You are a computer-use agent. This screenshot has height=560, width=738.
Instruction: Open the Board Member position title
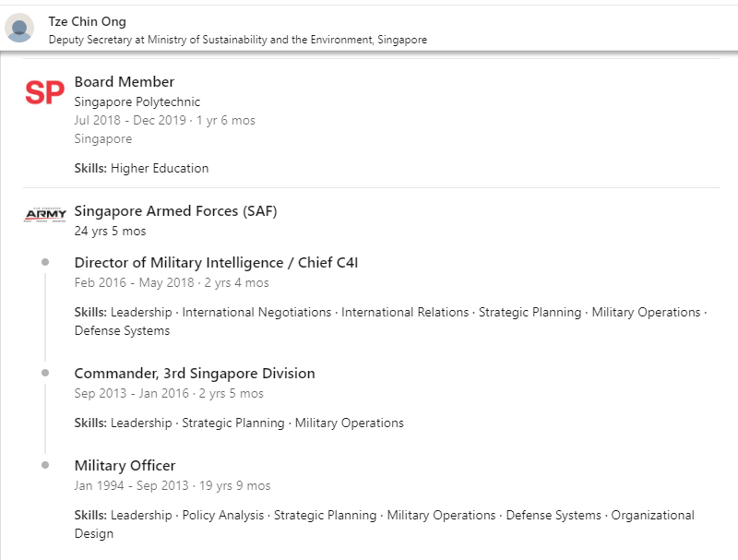click(x=125, y=82)
